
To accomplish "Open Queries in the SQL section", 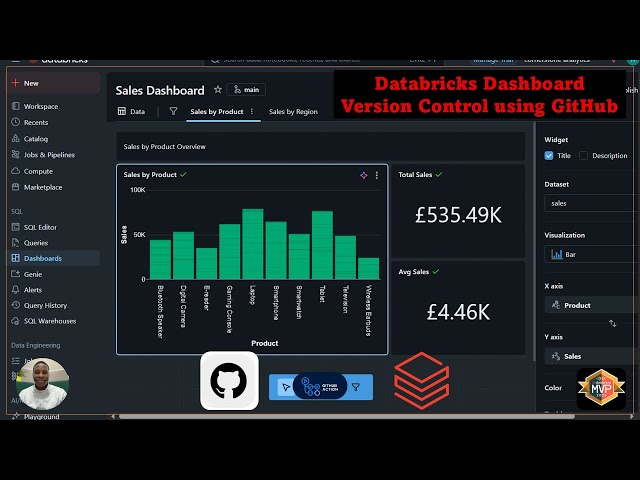I will point(36,243).
